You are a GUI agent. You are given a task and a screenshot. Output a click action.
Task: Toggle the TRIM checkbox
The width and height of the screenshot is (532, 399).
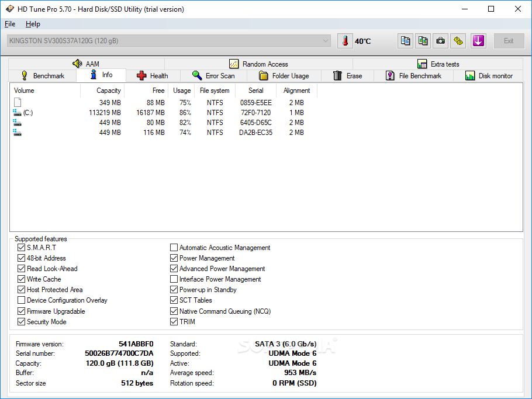[174, 321]
